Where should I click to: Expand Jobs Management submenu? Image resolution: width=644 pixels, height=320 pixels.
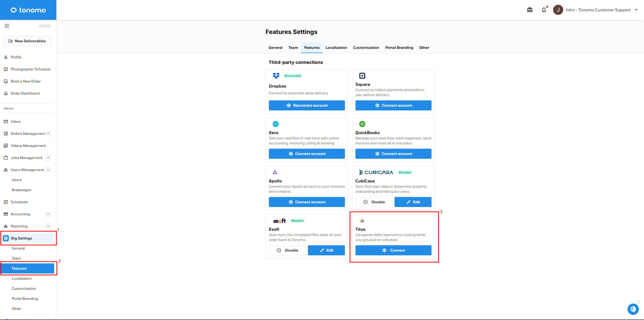[48, 158]
